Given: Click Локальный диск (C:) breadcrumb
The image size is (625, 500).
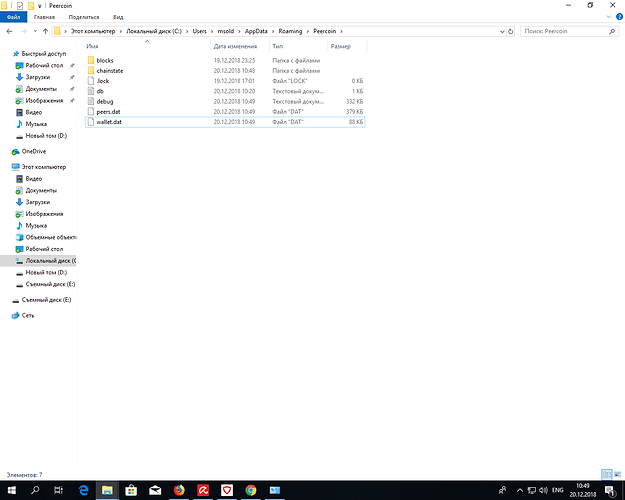Looking at the screenshot, I should [154, 31].
